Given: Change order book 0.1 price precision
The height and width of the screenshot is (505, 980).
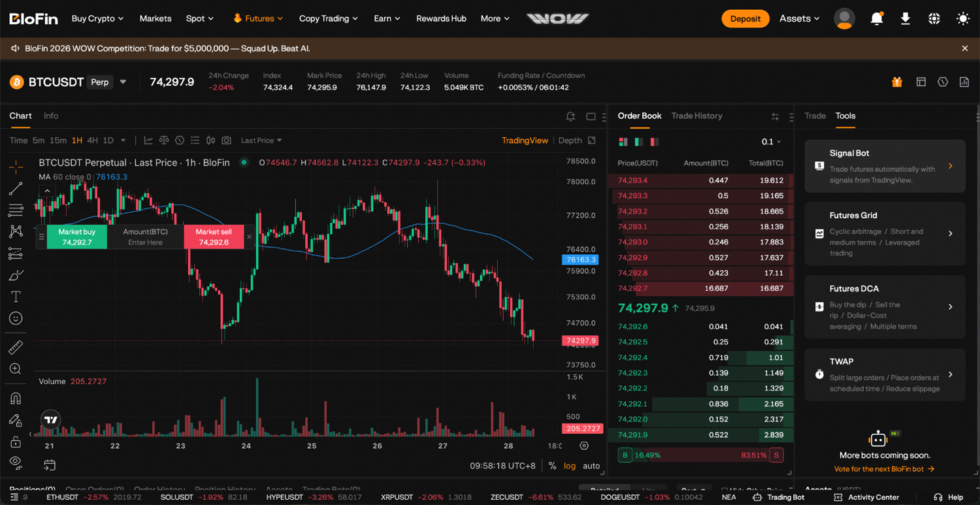Looking at the screenshot, I should click(771, 142).
